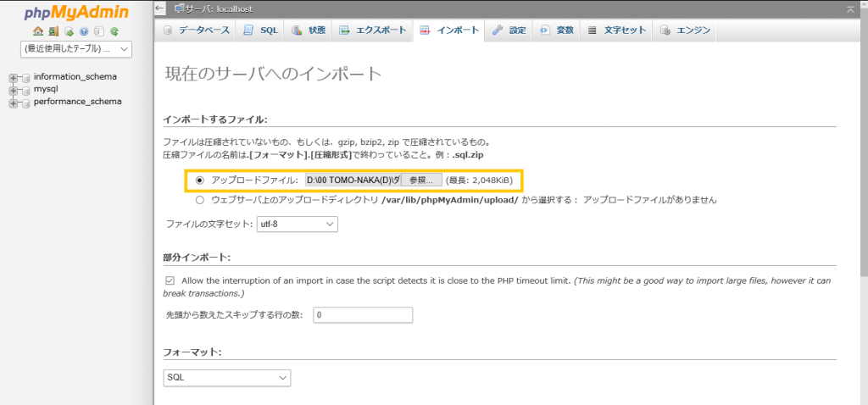Open the mysql database link
868x405 pixels.
click(x=46, y=89)
